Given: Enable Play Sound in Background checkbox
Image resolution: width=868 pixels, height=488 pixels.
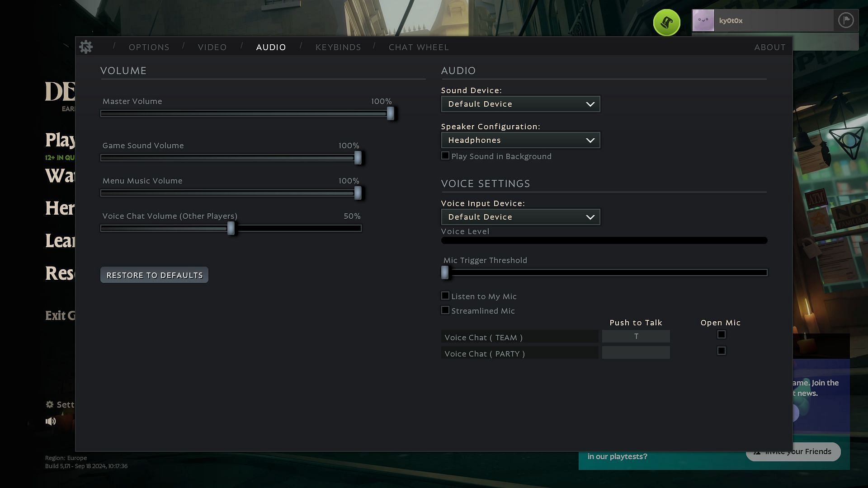Looking at the screenshot, I should 445,155.
